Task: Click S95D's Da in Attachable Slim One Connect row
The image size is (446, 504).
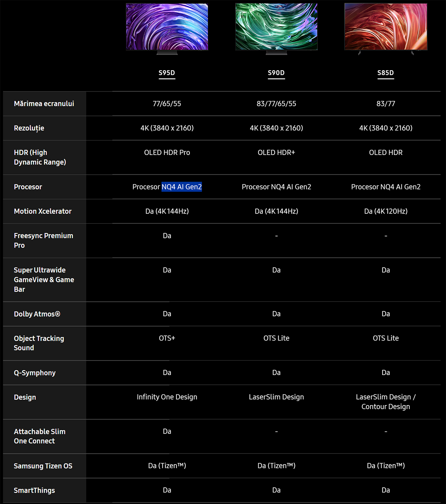Action: (167, 432)
